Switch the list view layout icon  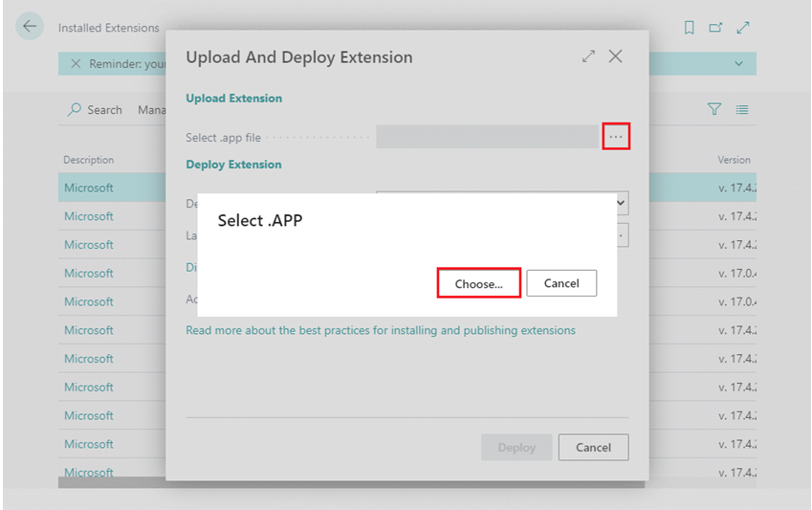(742, 110)
